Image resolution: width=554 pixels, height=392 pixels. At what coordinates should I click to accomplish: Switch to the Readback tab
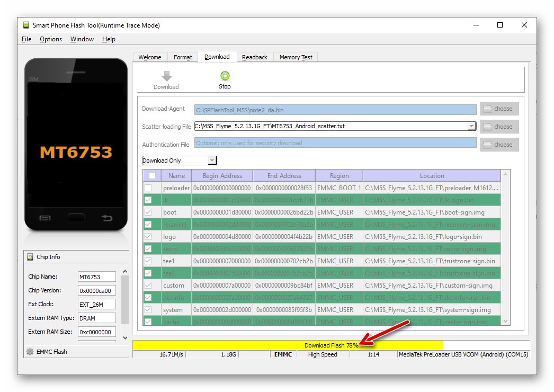pos(255,57)
